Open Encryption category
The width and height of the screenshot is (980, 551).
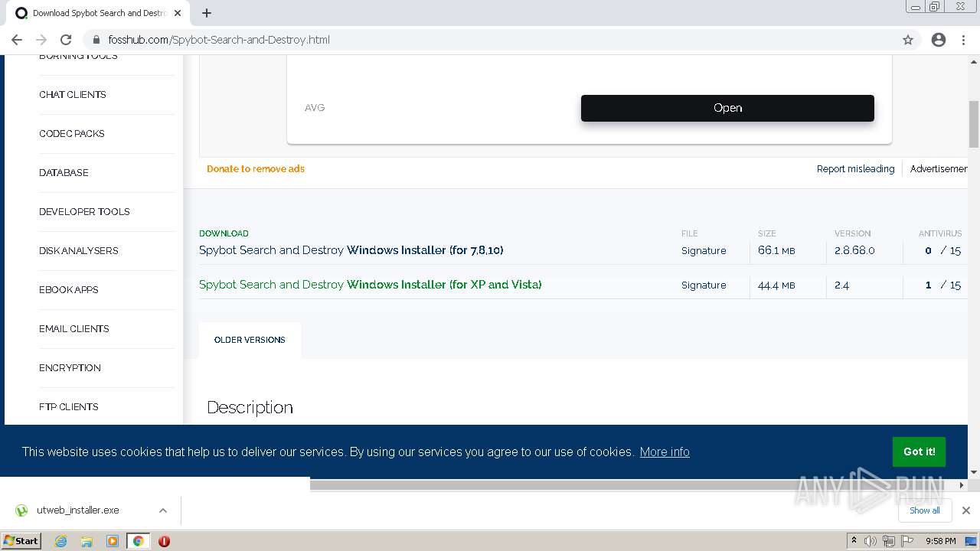[x=70, y=368]
